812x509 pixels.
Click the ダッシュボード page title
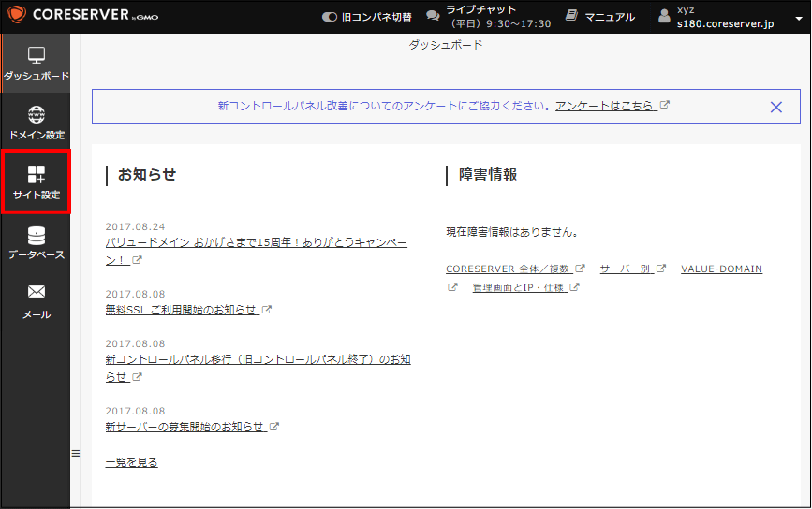[x=446, y=45]
